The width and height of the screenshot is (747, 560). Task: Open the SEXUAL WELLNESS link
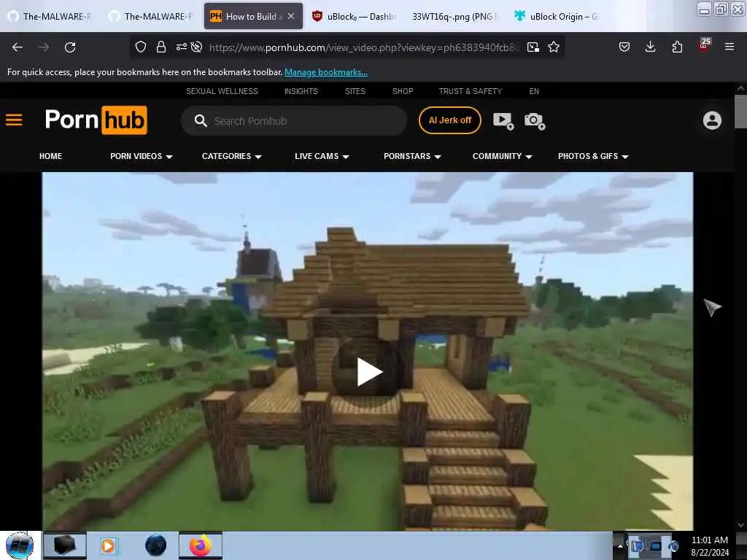coord(222,91)
